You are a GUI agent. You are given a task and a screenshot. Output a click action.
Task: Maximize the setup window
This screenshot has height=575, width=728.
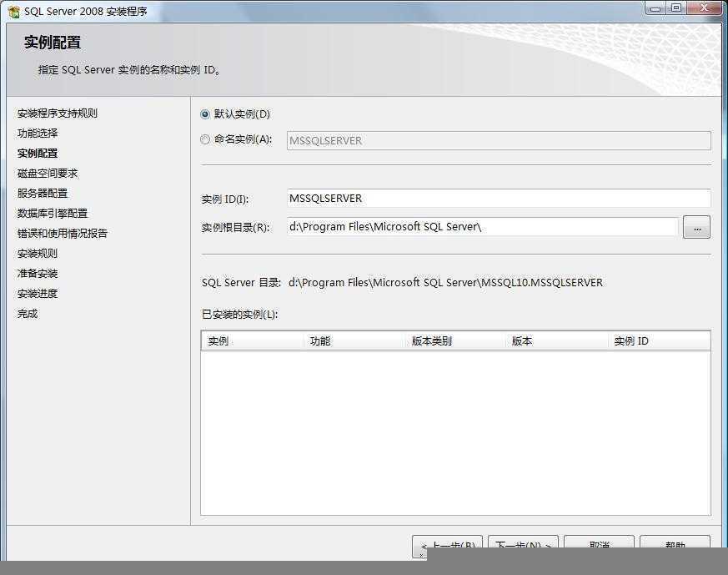[676, 8]
